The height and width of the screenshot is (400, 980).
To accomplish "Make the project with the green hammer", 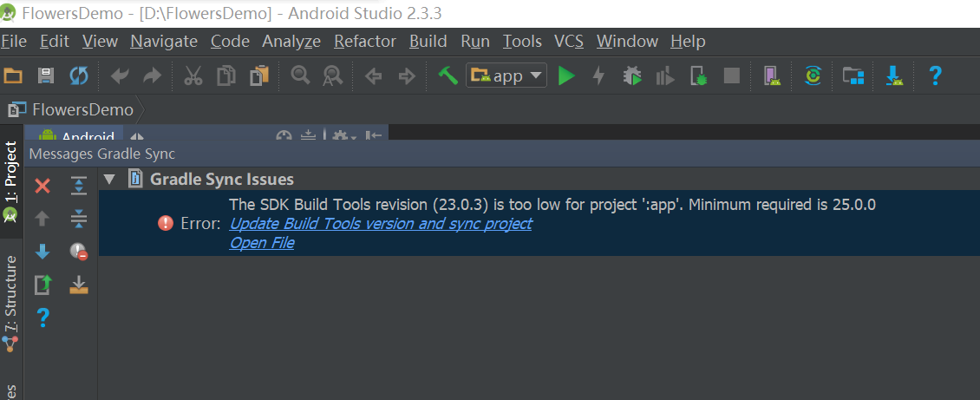I will click(448, 76).
